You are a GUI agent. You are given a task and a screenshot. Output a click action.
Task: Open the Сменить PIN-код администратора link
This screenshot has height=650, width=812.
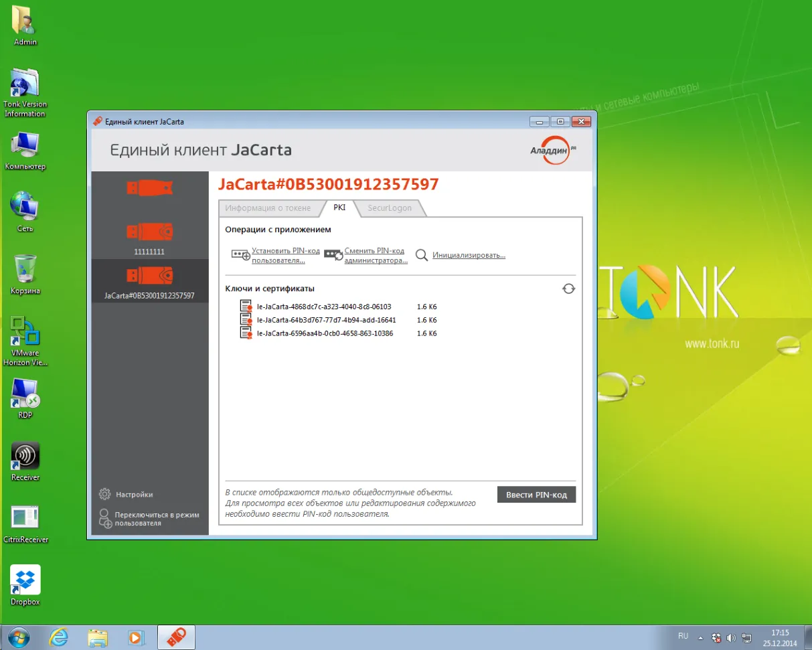click(x=376, y=255)
